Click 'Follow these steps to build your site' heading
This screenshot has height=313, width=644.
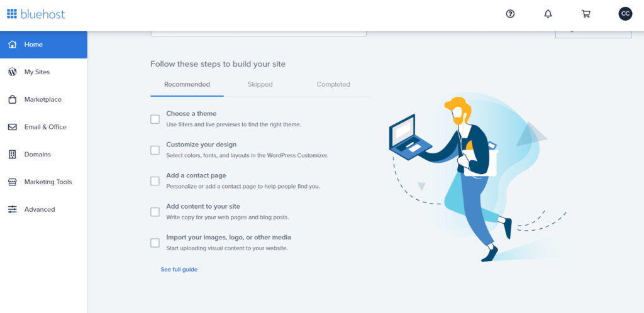pos(218,64)
